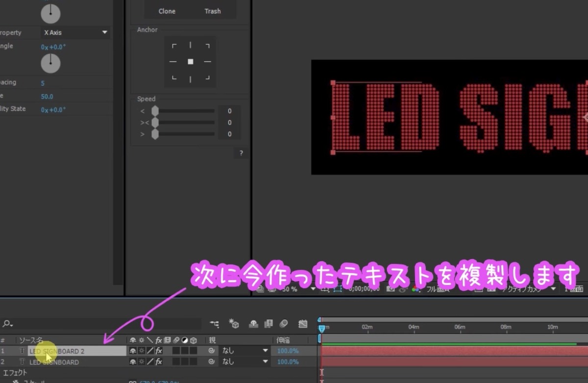
Task: Open the Graph Editor in the timeline
Action: pos(303,324)
